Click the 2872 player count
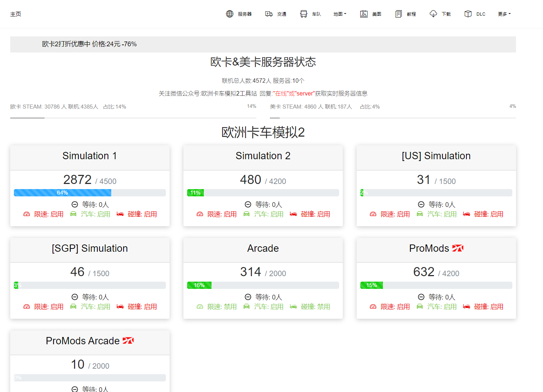The height and width of the screenshot is (392, 543). point(77,180)
